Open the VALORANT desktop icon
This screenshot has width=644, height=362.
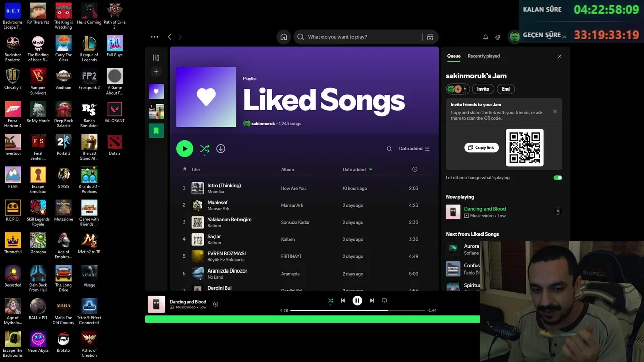(x=115, y=112)
